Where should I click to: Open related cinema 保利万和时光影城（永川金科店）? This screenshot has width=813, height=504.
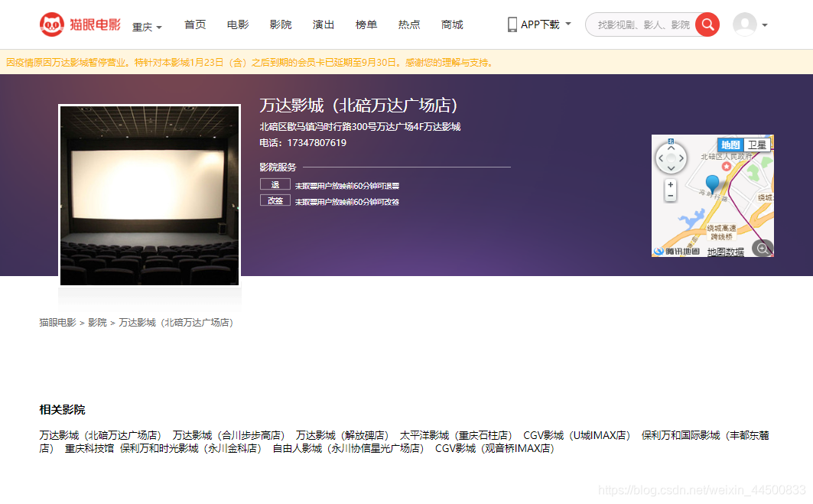(x=190, y=448)
